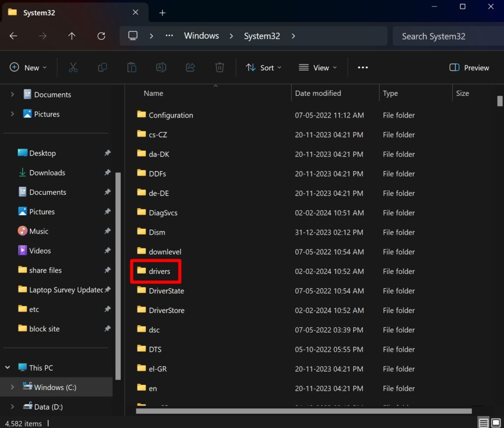This screenshot has height=428, width=504.
Task: Click the Paste toolbar icon
Action: pos(131,67)
